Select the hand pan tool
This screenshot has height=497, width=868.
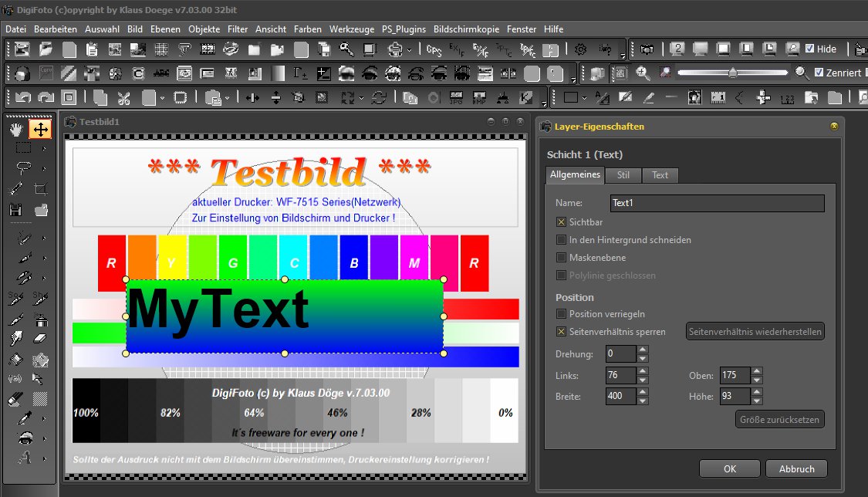[16, 130]
